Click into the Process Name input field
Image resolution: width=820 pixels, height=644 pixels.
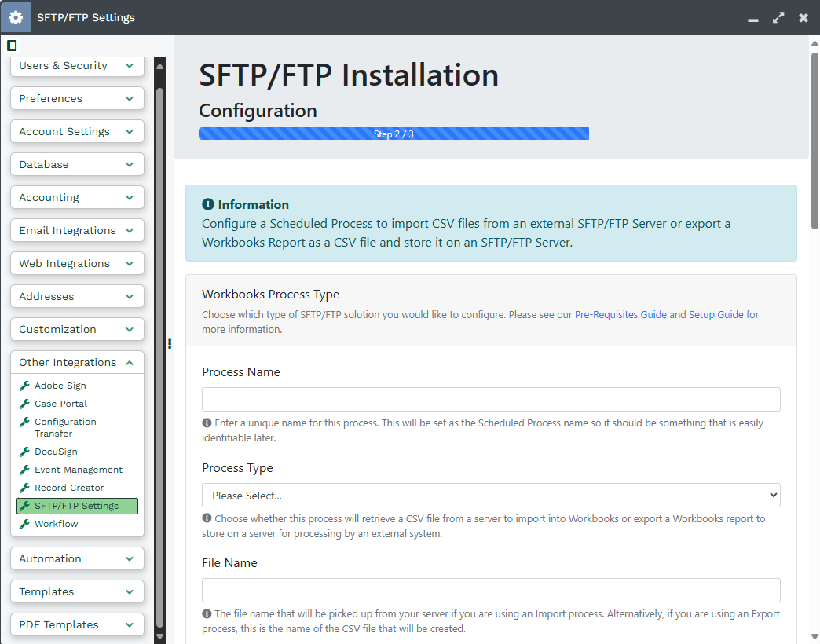pyautogui.click(x=491, y=400)
